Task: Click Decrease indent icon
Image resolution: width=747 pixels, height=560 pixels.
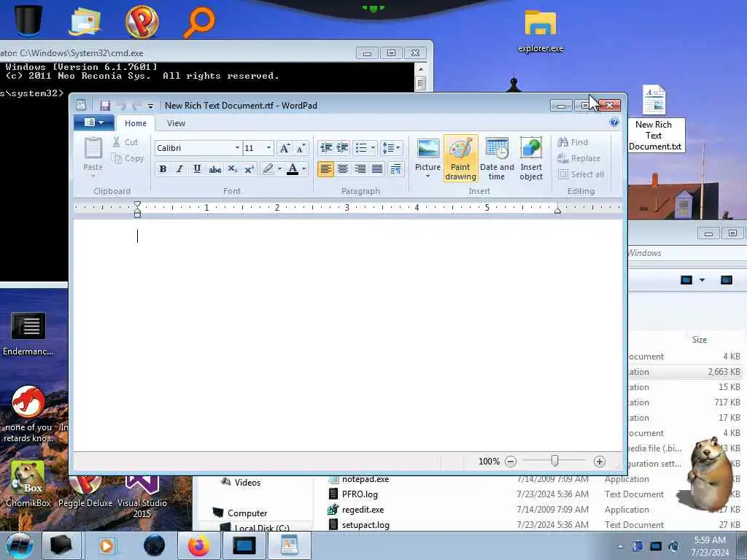Action: (326, 148)
